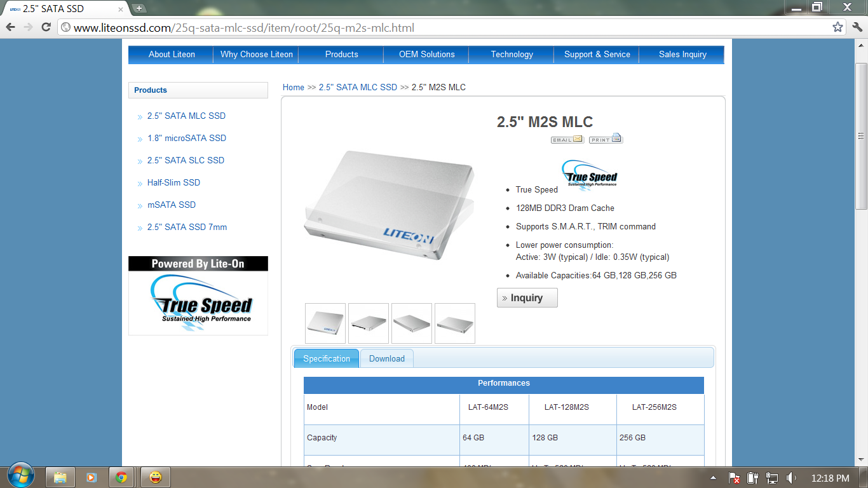Click the Performances table header
The image size is (868, 488).
pyautogui.click(x=504, y=384)
